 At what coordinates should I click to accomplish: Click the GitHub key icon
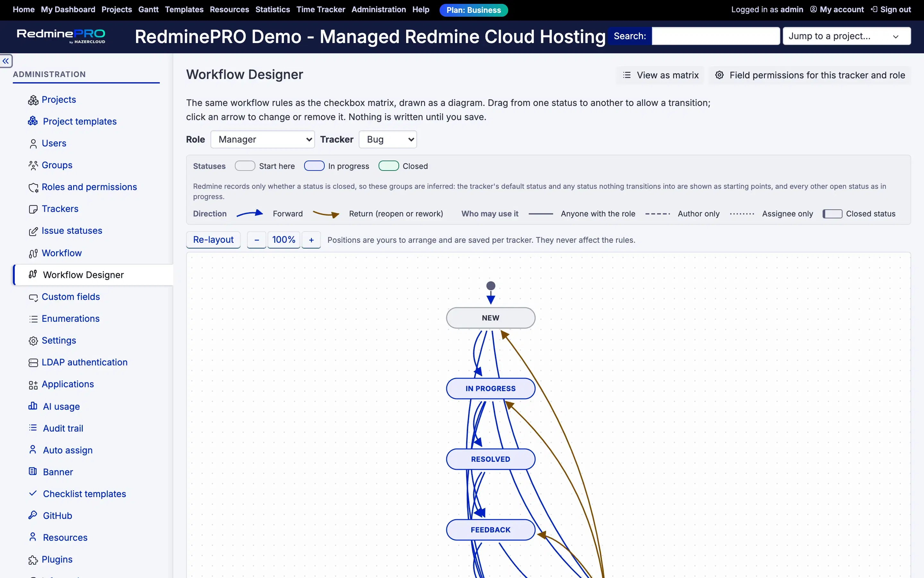(x=33, y=515)
